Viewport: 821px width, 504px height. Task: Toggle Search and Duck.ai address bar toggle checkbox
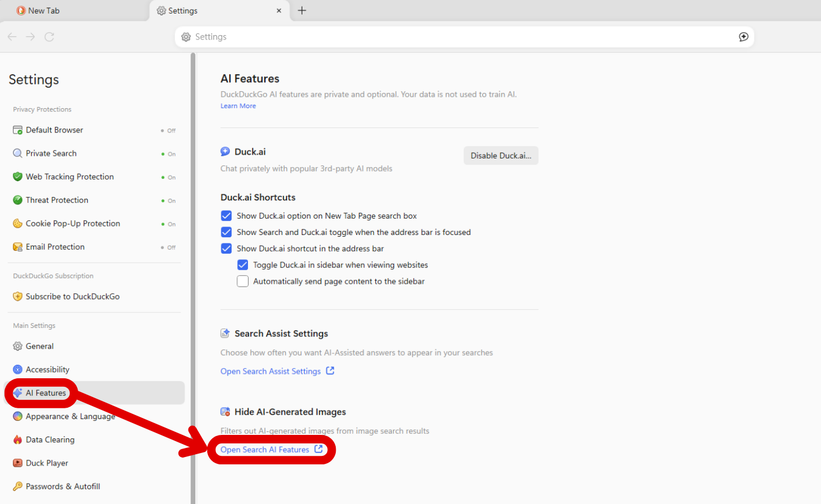226,232
